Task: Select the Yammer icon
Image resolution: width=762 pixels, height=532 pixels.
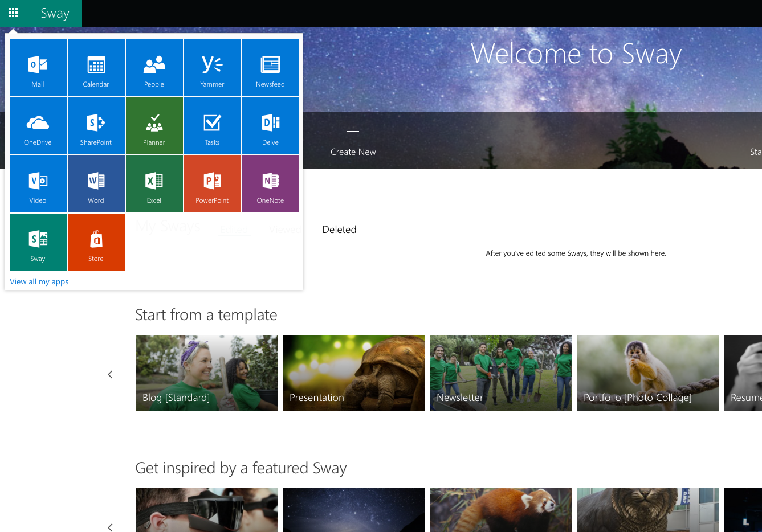Action: coord(212,67)
